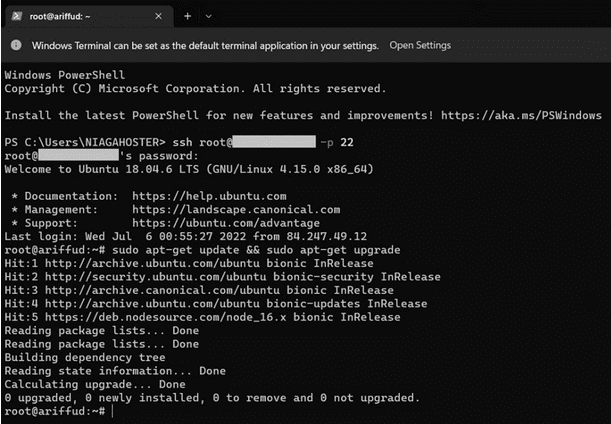Click the PowerShell icon on the tab
The image size is (611, 424).
click(16, 16)
